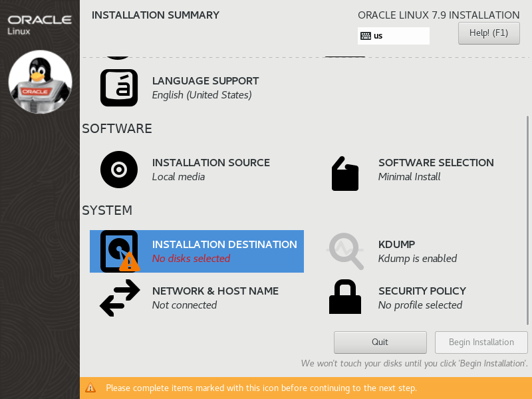Click the 'Minimal Install' text
This screenshot has height=399, width=532.
[x=409, y=177]
